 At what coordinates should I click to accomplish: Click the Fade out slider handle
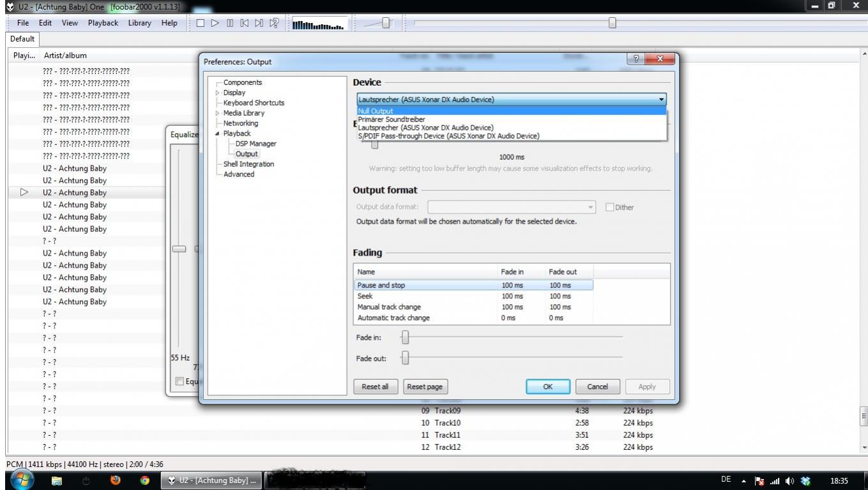click(405, 358)
